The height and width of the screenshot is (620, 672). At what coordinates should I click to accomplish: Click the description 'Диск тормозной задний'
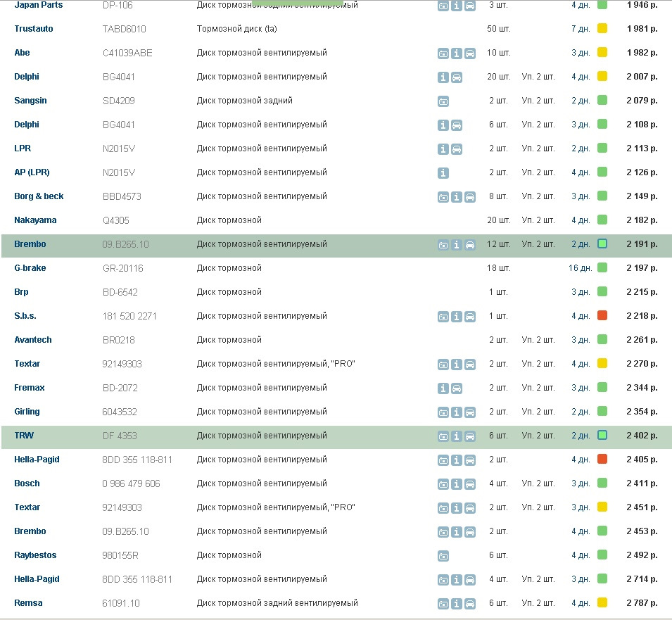[245, 101]
